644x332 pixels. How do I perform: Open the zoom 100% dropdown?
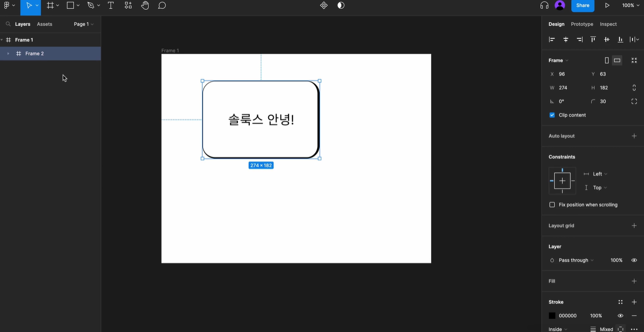click(x=630, y=6)
